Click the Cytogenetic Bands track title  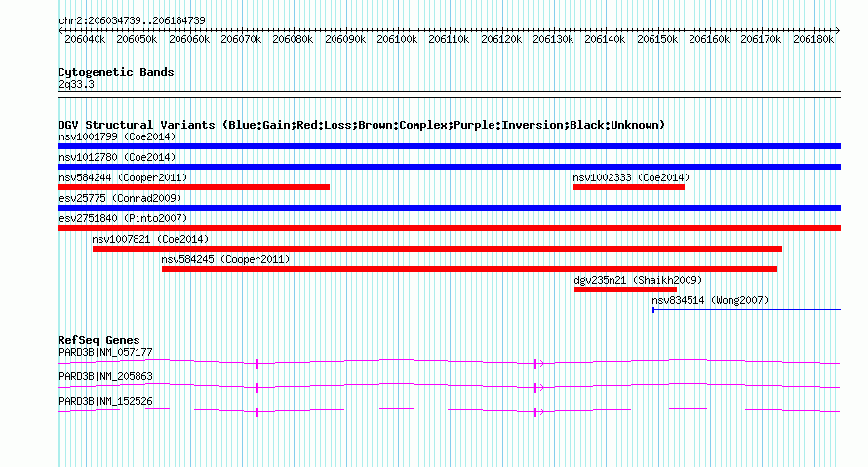point(116,72)
